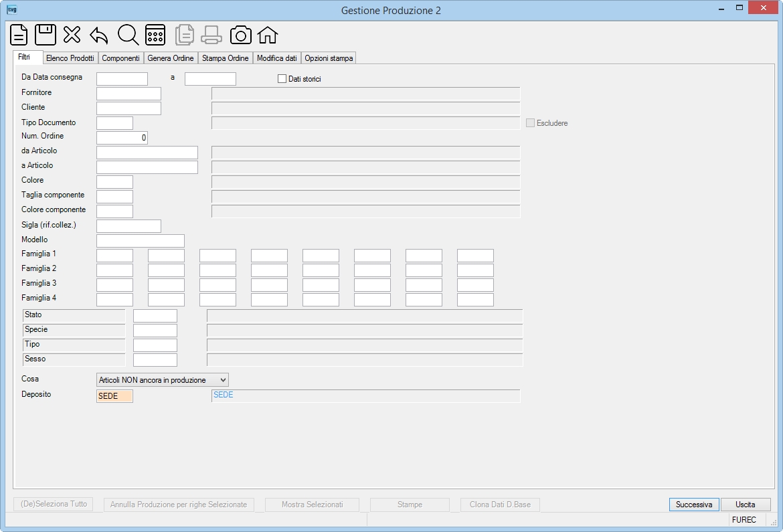
Task: Toggle the Escludere checkbox
Action: pos(530,123)
